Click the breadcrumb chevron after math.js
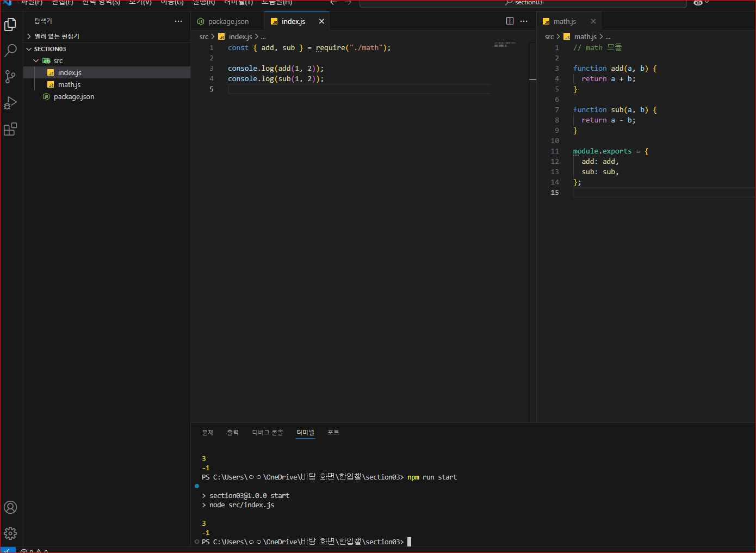This screenshot has height=553, width=756. [601, 37]
